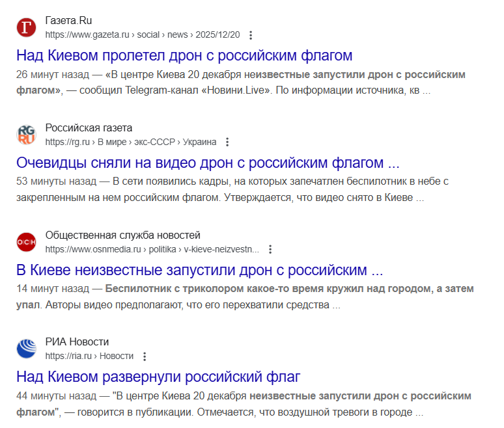The width and height of the screenshot is (504, 428).
Task: Click the "Газета.Ru" site name
Action: pyautogui.click(x=69, y=21)
